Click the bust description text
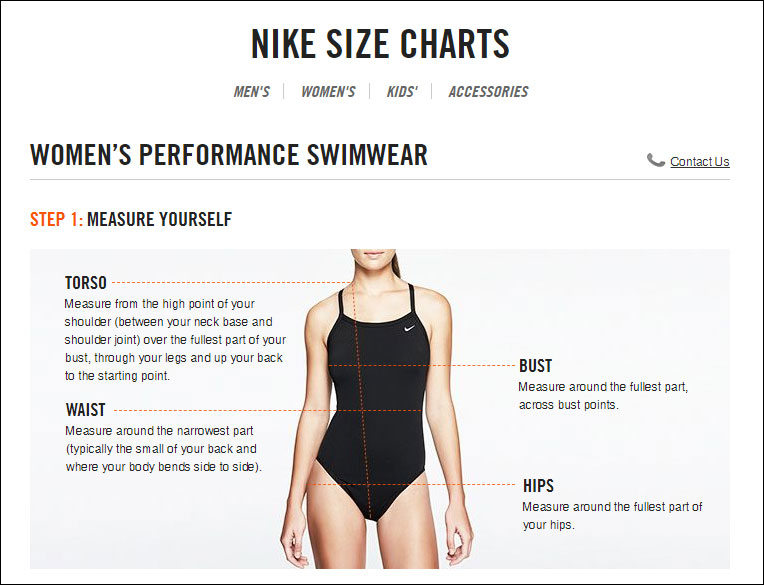 click(x=603, y=396)
